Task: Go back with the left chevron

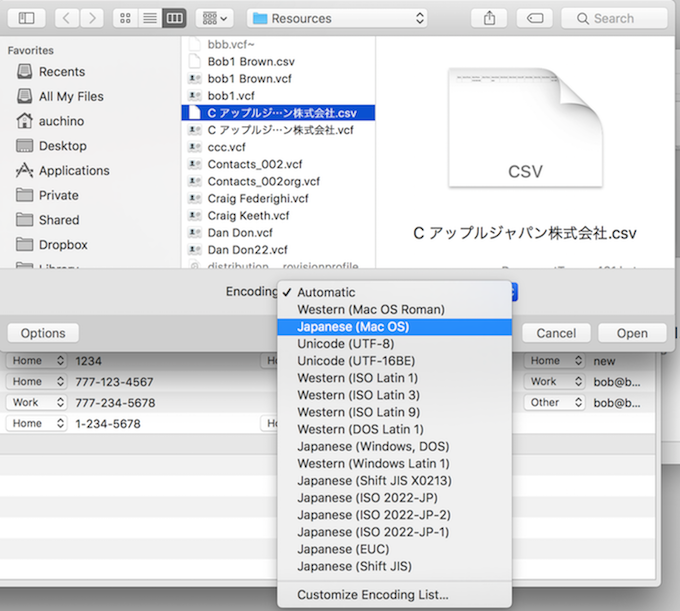Action: 67,18
